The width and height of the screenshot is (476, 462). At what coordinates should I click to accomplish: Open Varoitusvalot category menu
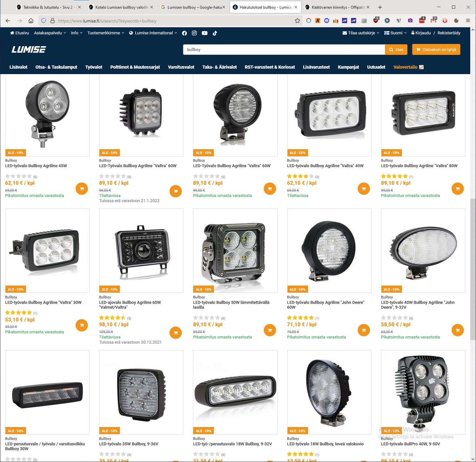(x=181, y=67)
